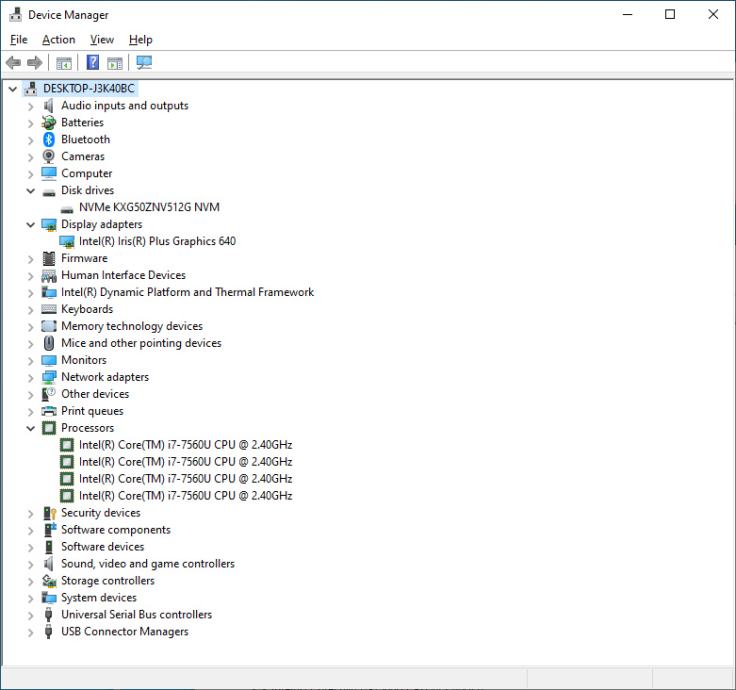Minimize the Device Manager window

(628, 15)
